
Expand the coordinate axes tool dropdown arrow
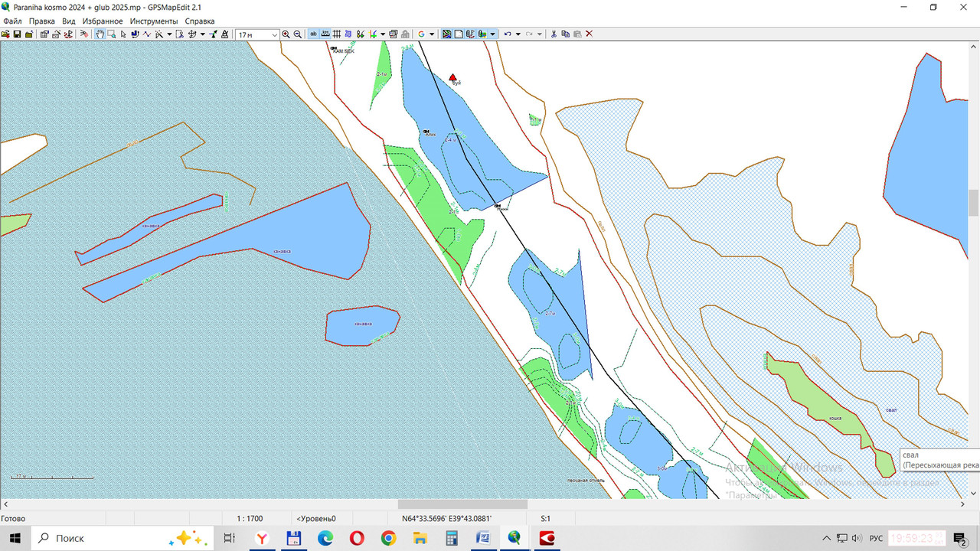coord(383,34)
